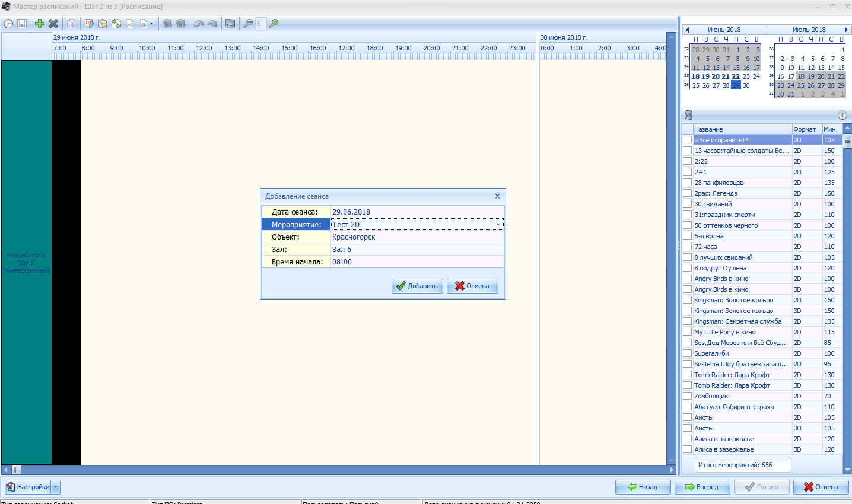Click the document with gear icon
Image resolution: width=852 pixels, height=504 pixels.
point(144,24)
